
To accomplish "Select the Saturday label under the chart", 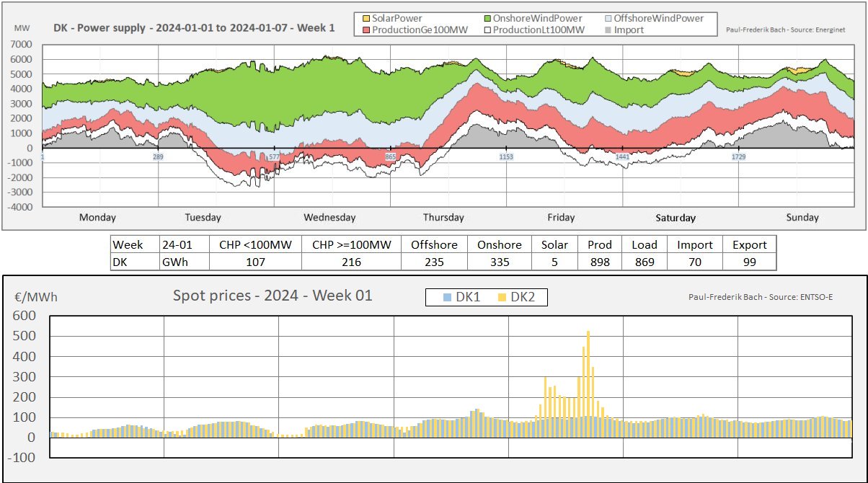I will click(676, 217).
